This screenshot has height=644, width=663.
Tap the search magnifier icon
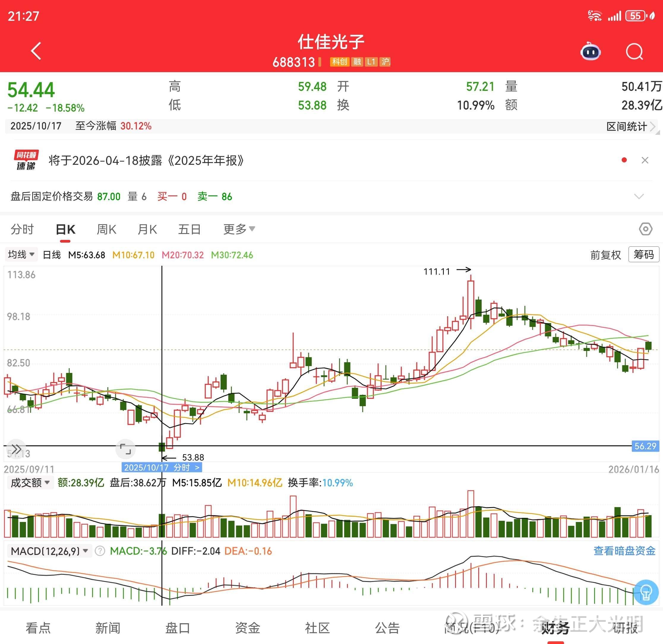634,52
